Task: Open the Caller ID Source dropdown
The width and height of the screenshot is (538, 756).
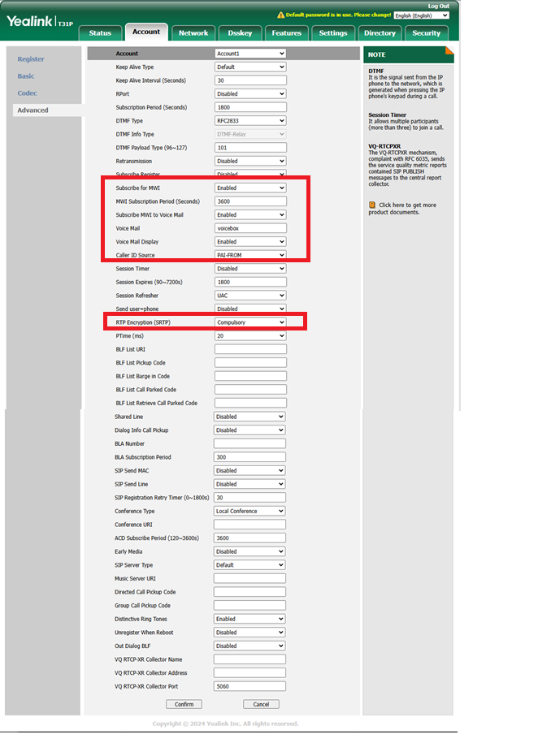Action: tap(250, 255)
